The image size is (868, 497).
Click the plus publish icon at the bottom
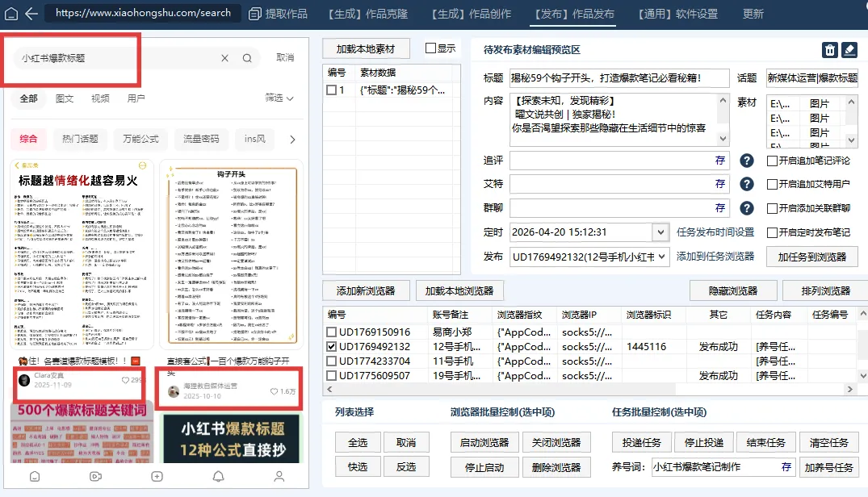coord(157,478)
